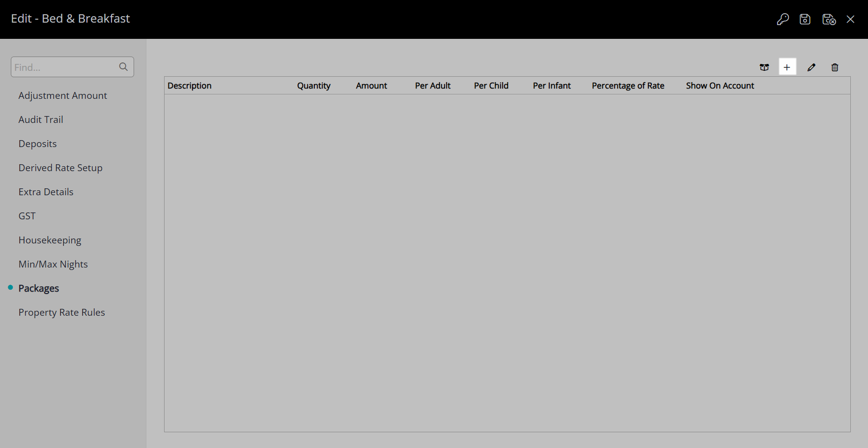Go to Min/Max Nights

53,264
